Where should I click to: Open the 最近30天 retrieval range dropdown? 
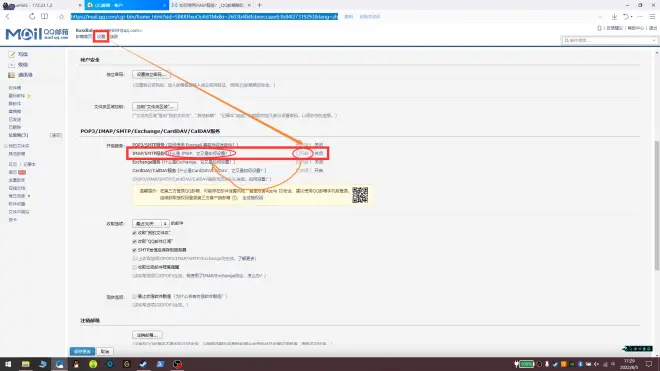pos(150,224)
